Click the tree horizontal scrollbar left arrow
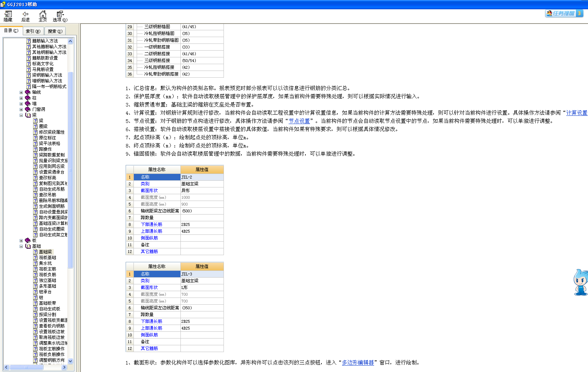588x372 pixels. pyautogui.click(x=6, y=367)
